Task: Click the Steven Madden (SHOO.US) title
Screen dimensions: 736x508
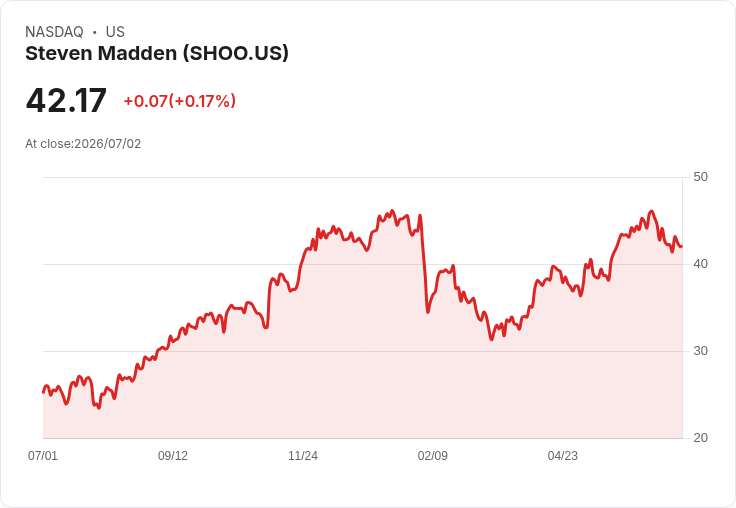Action: pos(157,54)
